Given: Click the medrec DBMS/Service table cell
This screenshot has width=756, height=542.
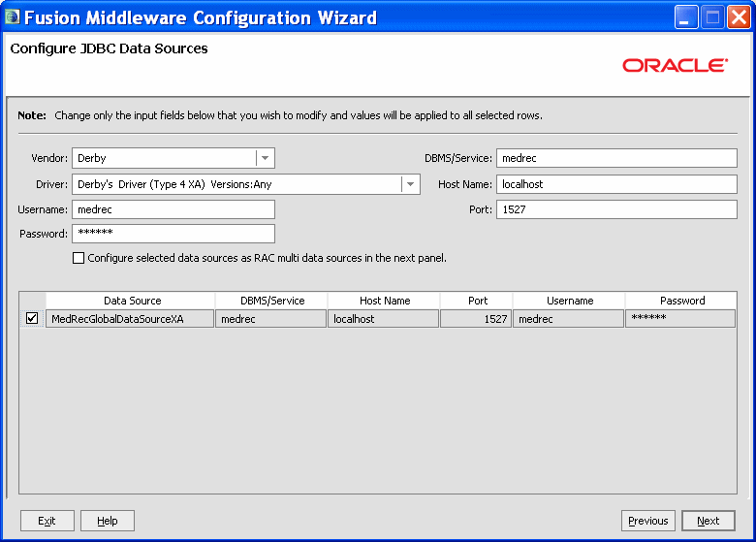Looking at the screenshot, I should (x=271, y=319).
